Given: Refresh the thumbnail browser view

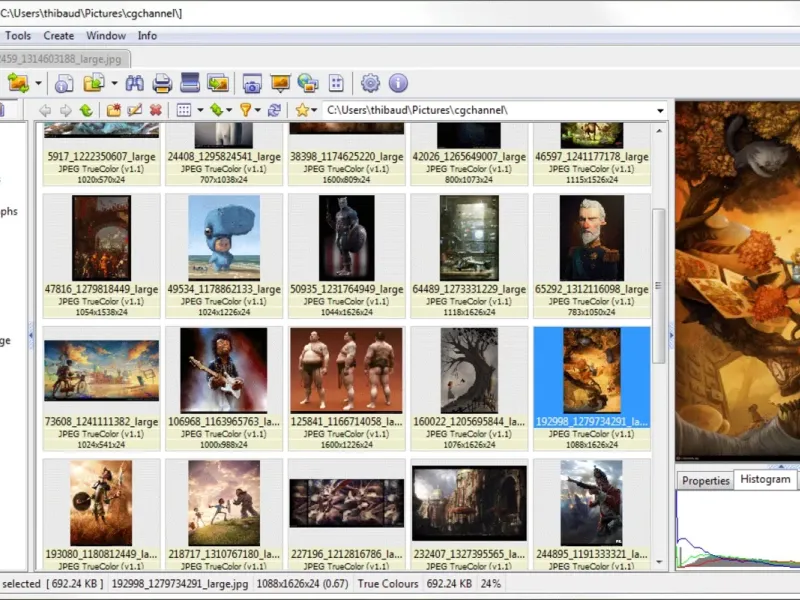Looking at the screenshot, I should pos(273,110).
